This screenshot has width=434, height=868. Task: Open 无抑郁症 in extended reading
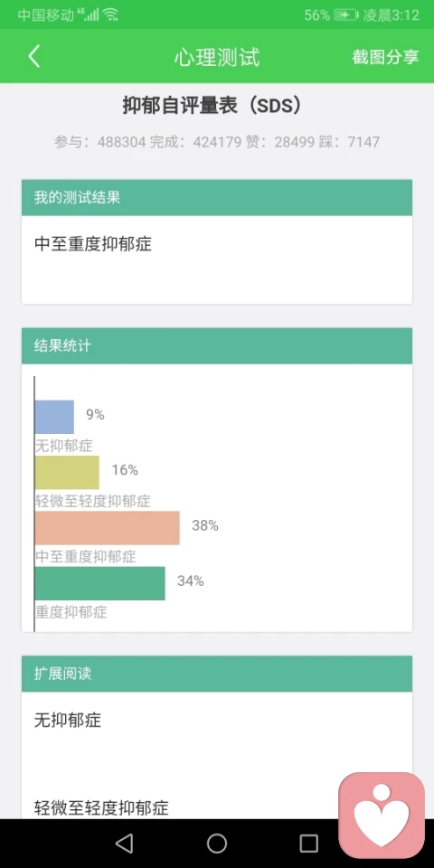pos(68,721)
